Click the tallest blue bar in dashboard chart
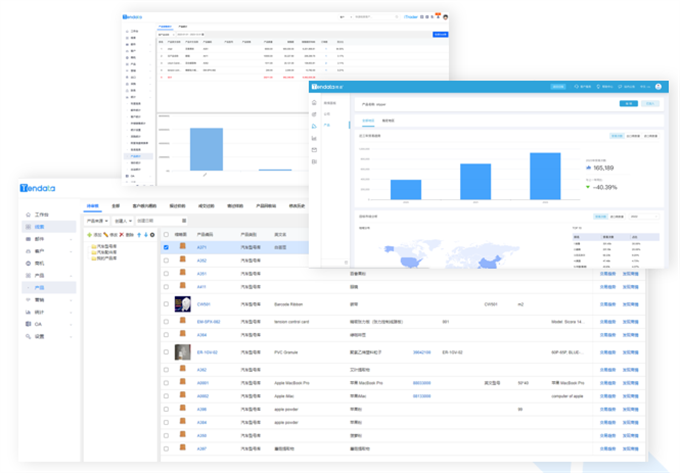Screen dimensions: 680x473 click(545, 175)
